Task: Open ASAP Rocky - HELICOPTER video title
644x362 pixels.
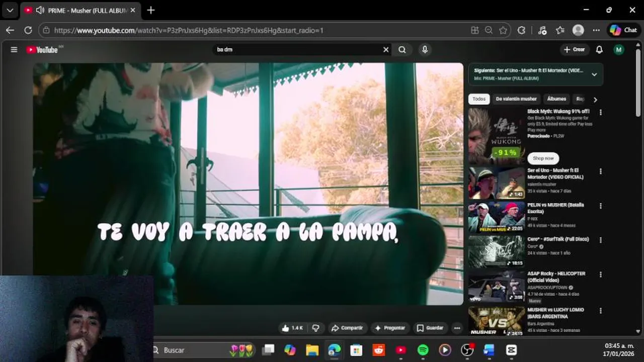Action: [556, 277]
